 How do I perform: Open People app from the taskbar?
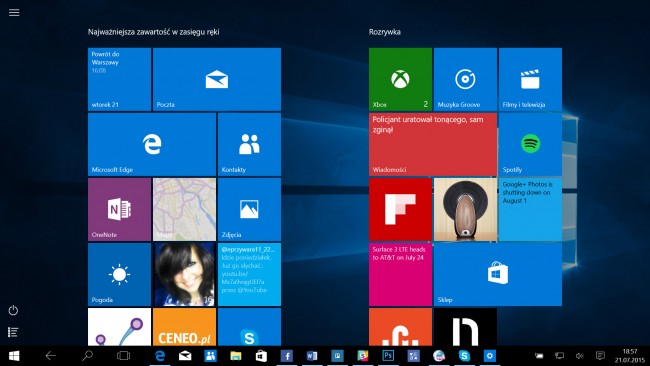(210, 356)
